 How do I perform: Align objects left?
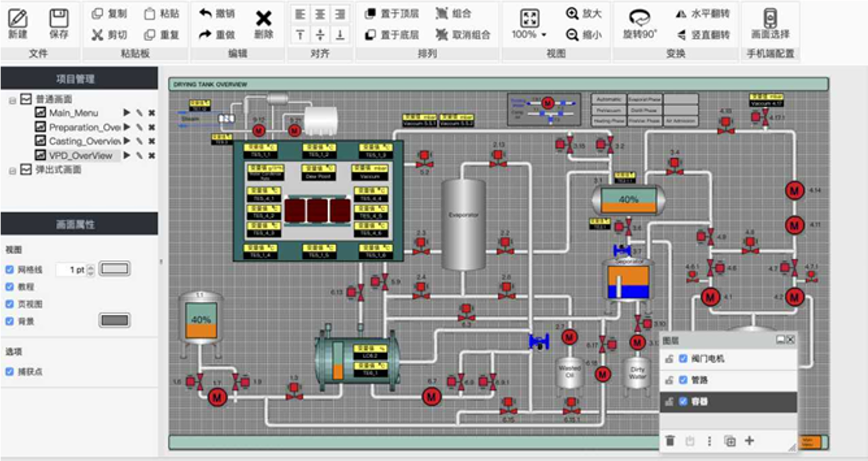301,14
